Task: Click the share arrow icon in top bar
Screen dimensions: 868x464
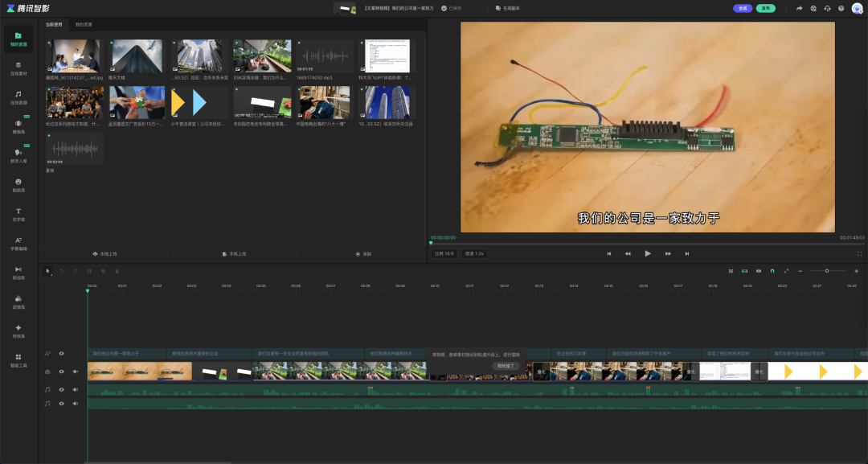Action: 799,8
